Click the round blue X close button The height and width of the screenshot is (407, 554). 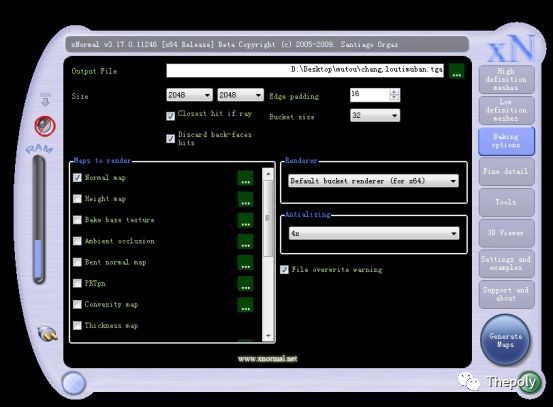(x=73, y=383)
